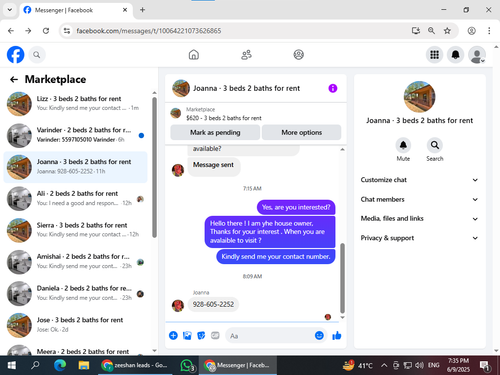Image resolution: width=500 pixels, height=375 pixels.
Task: Bookmark this page star icon
Action: (447, 31)
